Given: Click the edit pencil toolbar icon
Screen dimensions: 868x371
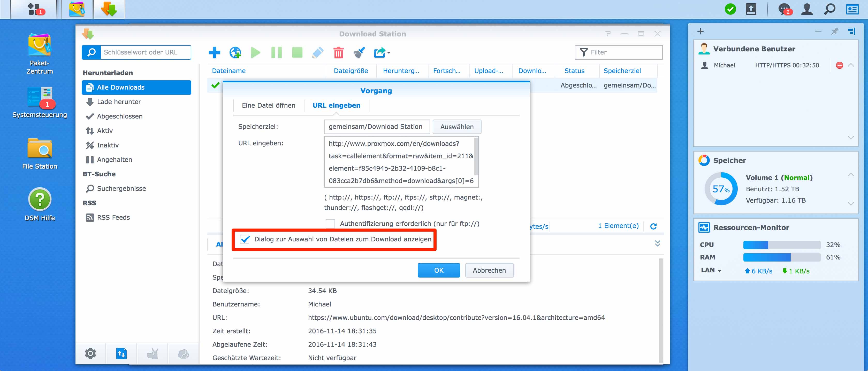Looking at the screenshot, I should pyautogui.click(x=318, y=52).
